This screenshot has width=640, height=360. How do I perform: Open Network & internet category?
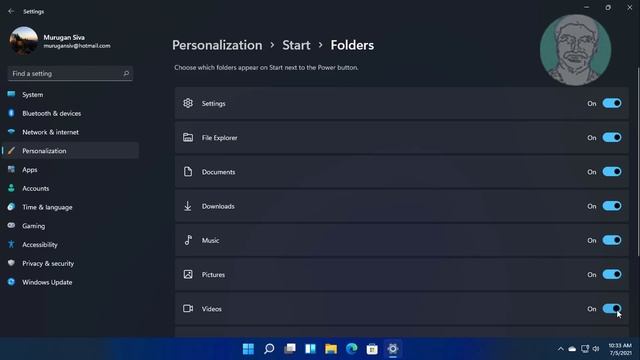point(70,132)
